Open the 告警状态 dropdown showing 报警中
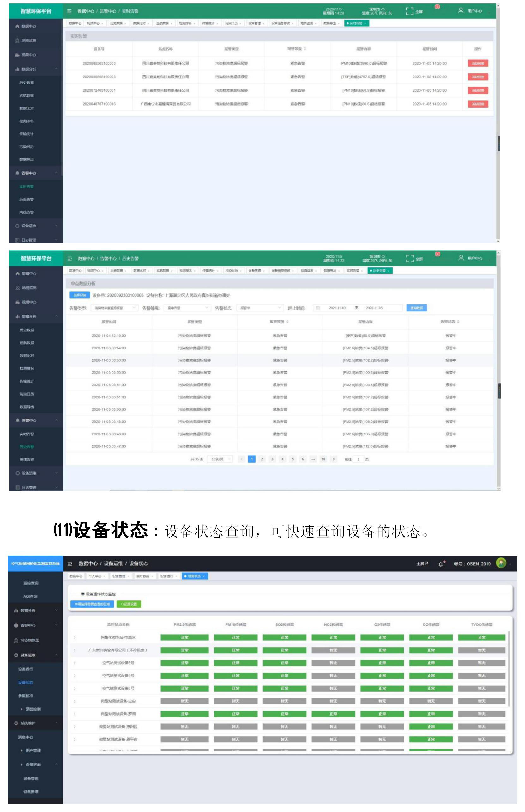The width and height of the screenshot is (525, 812). [260, 308]
